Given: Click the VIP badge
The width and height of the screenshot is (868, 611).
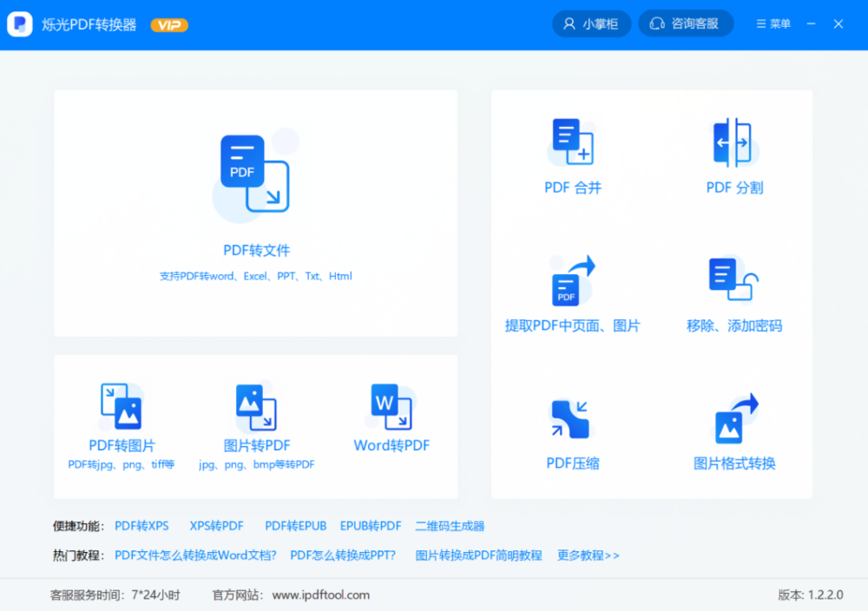Looking at the screenshot, I should 169,25.
